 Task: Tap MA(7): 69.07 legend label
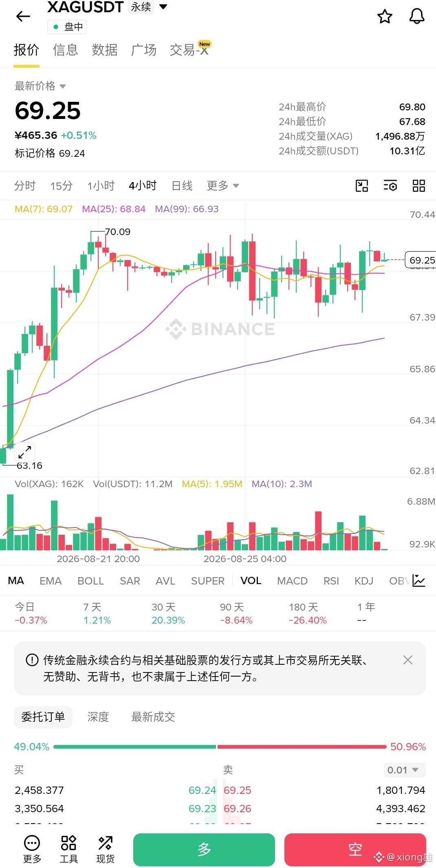(44, 209)
